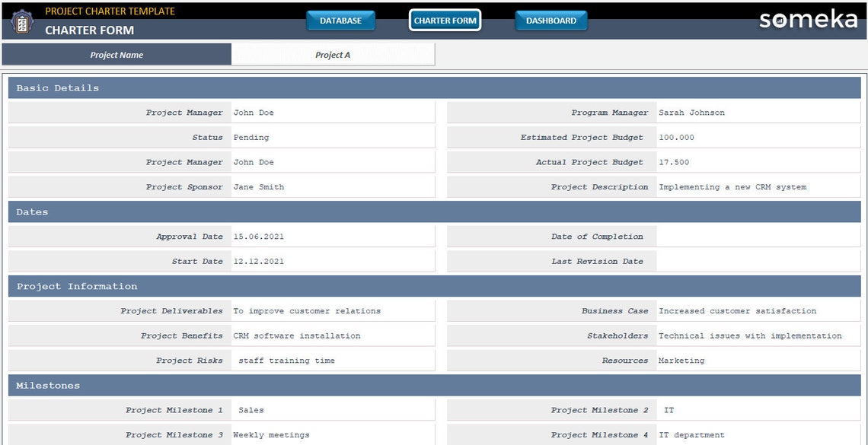The height and width of the screenshot is (445, 868).
Task: Click the Project Milestone 1 field showing Sales
Action: coord(331,409)
